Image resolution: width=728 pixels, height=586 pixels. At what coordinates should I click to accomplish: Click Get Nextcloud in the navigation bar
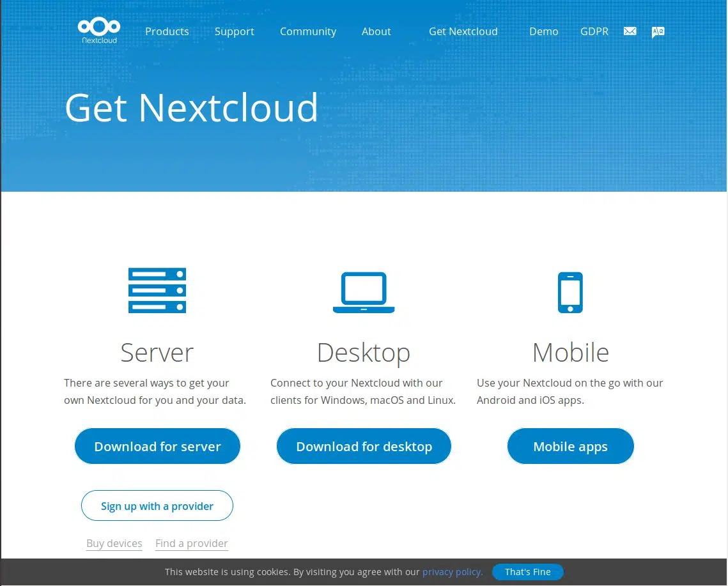[x=463, y=31]
